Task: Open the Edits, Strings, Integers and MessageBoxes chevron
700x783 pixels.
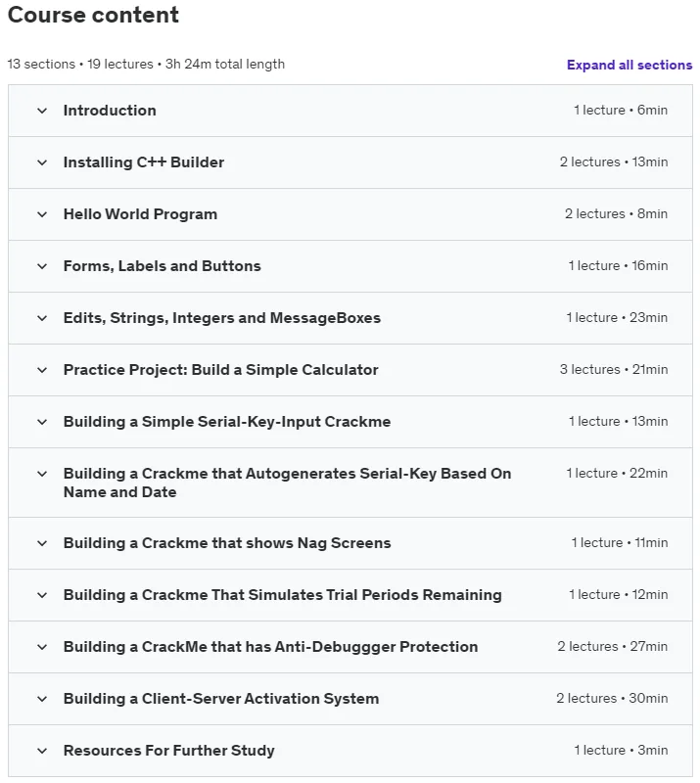Action: click(42, 319)
